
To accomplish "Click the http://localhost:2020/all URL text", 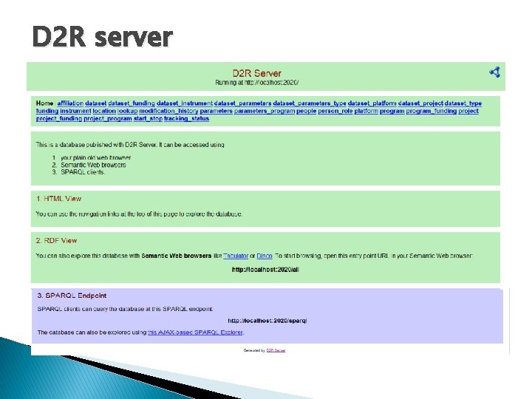I will [x=265, y=270].
